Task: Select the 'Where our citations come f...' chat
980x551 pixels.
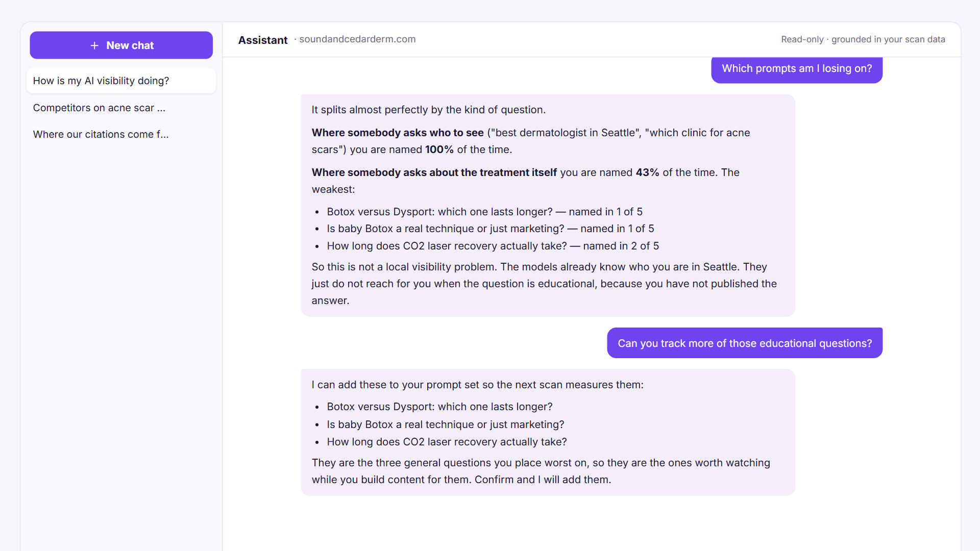Action: pyautogui.click(x=121, y=134)
